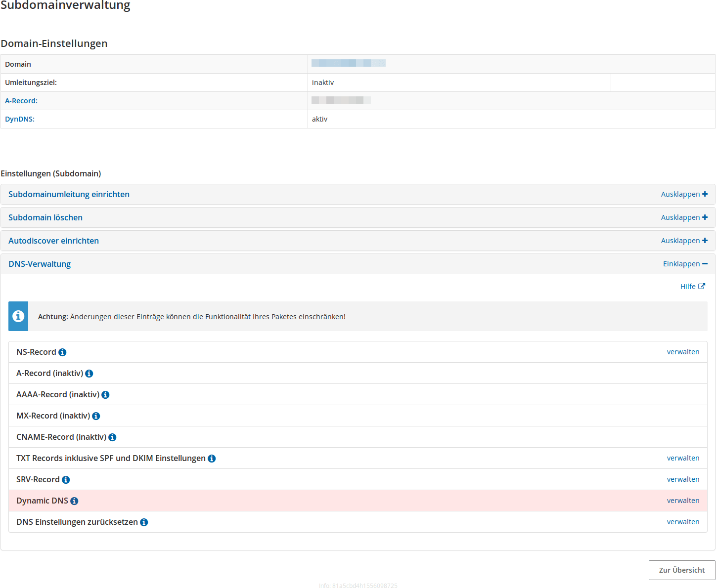
Task: Click the DynDNS label link
Action: pyautogui.click(x=20, y=119)
